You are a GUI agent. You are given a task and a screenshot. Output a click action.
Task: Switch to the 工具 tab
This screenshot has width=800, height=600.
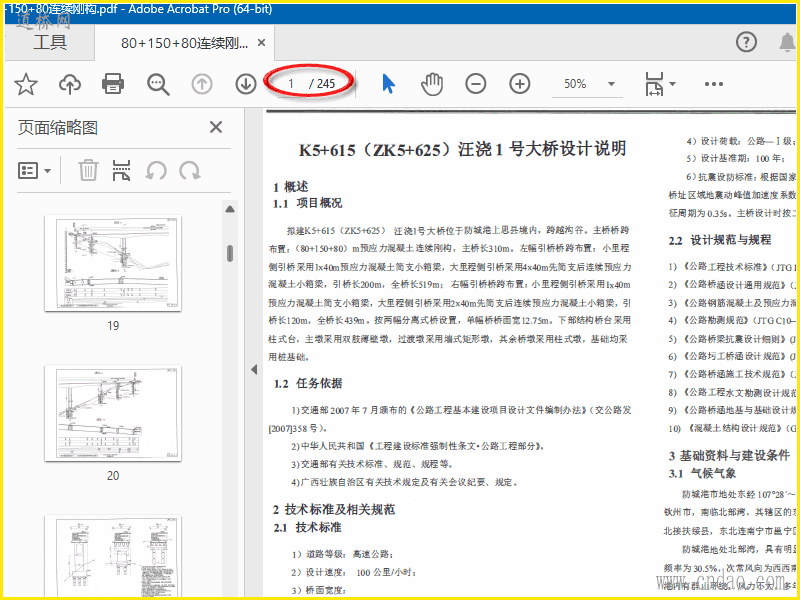(50, 42)
